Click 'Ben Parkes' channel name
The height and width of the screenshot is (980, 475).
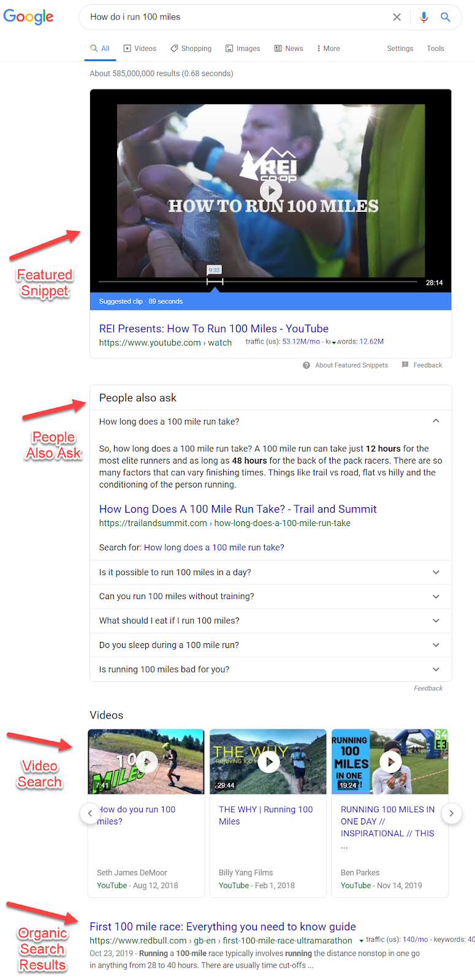(x=360, y=873)
